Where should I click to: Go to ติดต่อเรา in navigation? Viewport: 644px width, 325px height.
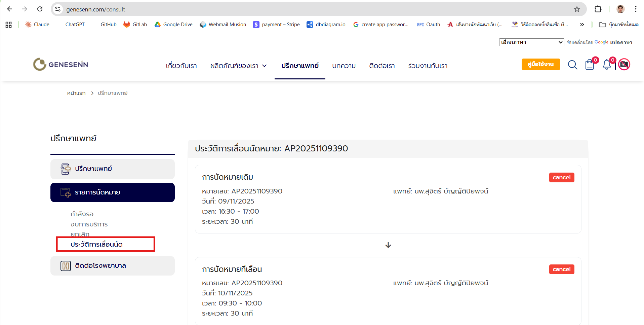[x=382, y=66]
